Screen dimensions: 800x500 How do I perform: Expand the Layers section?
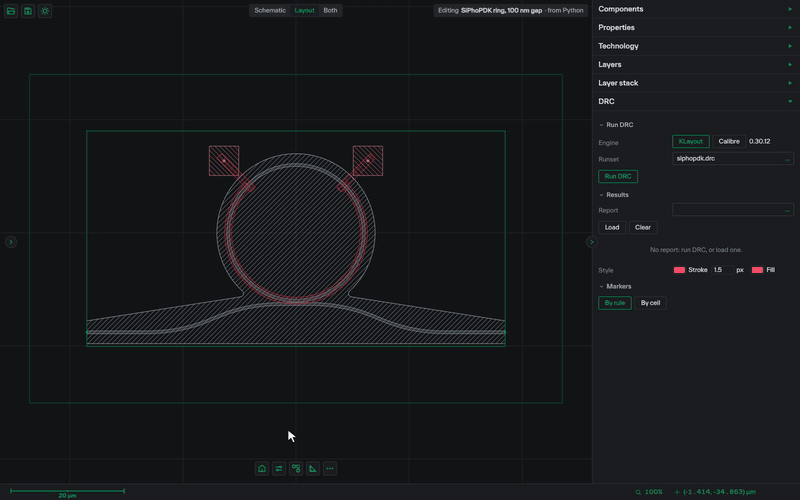[x=696, y=64]
